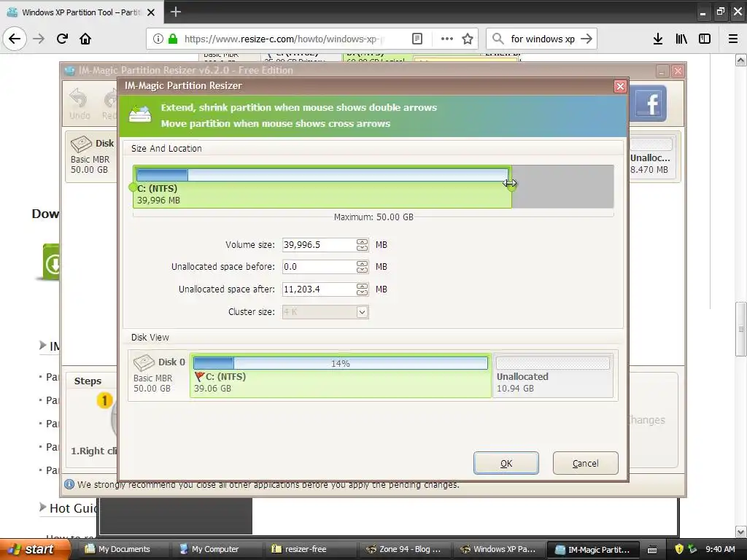Click the Unallocated space before field
The height and width of the screenshot is (560, 747).
coord(318,267)
